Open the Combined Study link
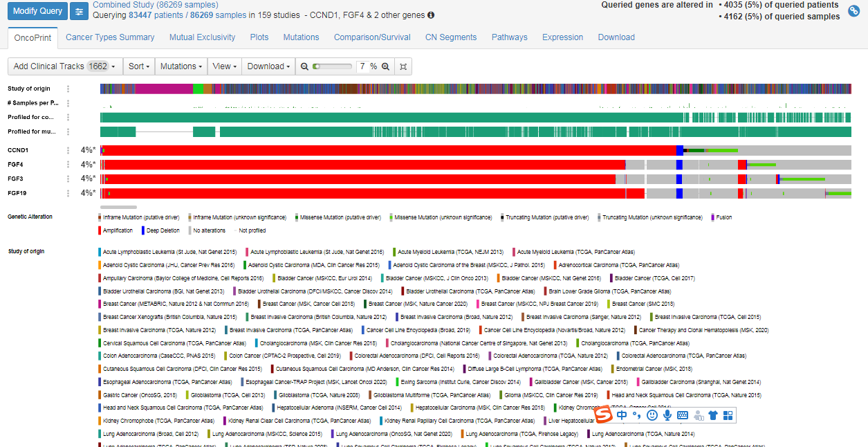 (x=155, y=5)
